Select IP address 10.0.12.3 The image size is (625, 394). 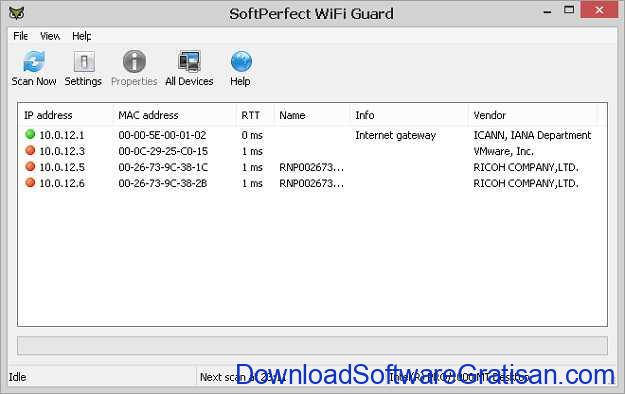pyautogui.click(x=62, y=151)
